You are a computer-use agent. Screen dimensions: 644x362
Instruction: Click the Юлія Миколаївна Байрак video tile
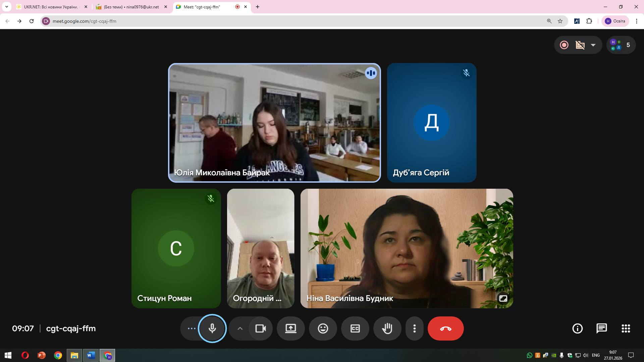(x=274, y=123)
